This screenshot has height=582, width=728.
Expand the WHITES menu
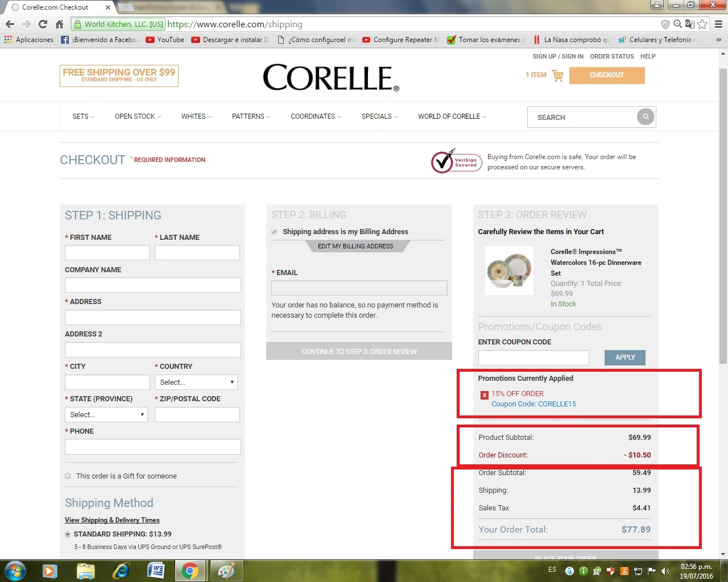(196, 117)
